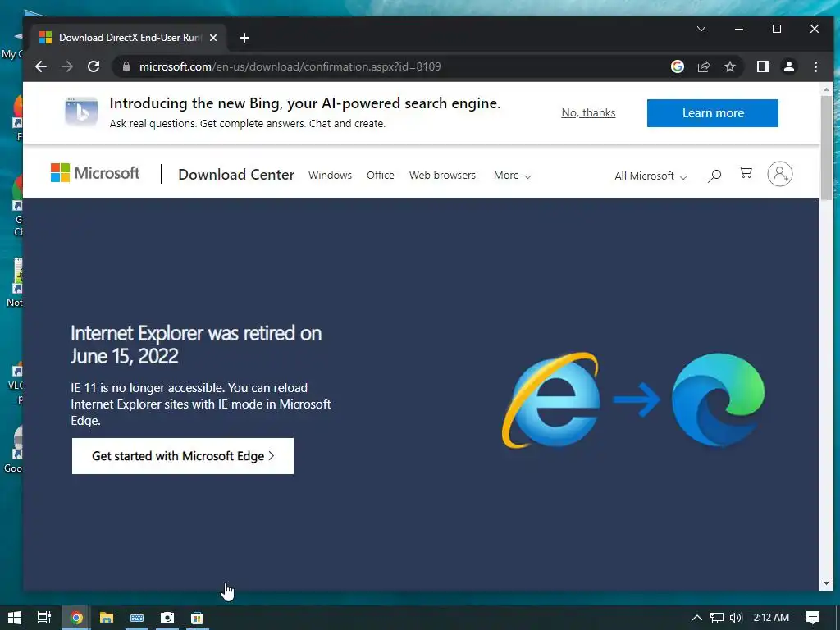Dismiss banner with No, thanks link

pyautogui.click(x=588, y=112)
